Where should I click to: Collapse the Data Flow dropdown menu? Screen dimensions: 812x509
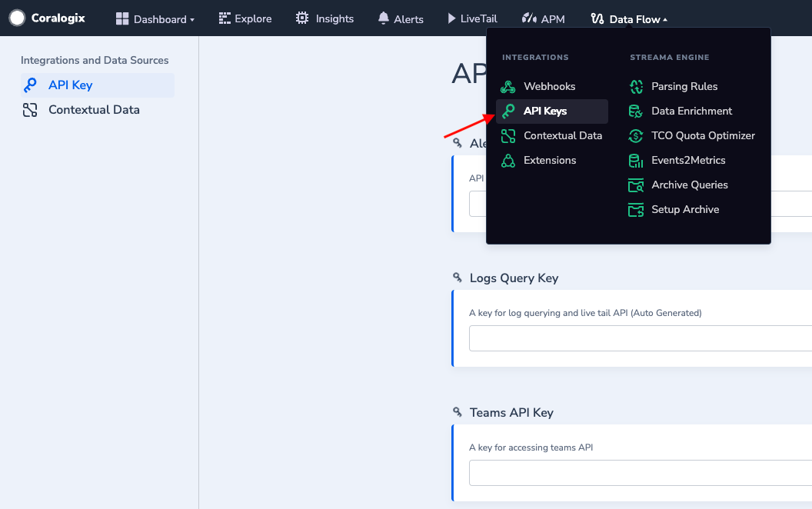coord(629,19)
